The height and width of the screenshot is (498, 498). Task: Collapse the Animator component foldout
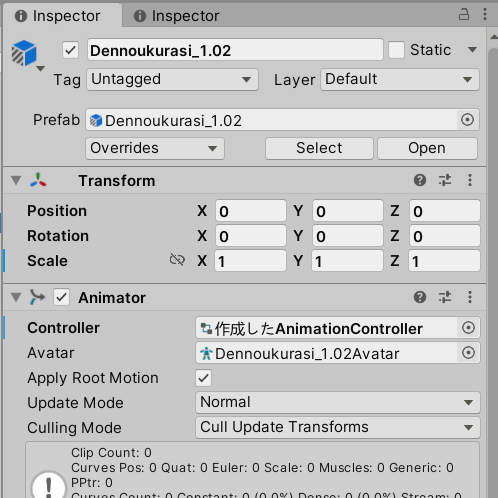click(16, 297)
